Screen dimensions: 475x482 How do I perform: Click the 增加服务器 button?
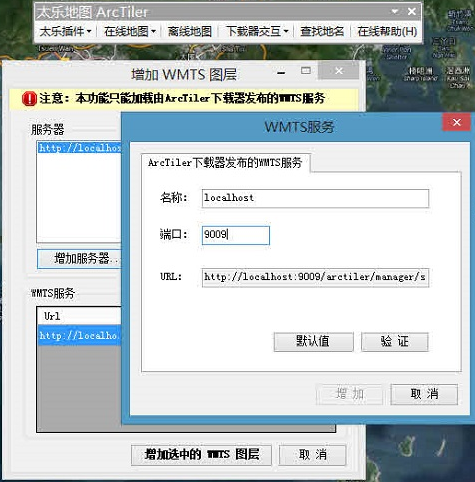(79, 258)
